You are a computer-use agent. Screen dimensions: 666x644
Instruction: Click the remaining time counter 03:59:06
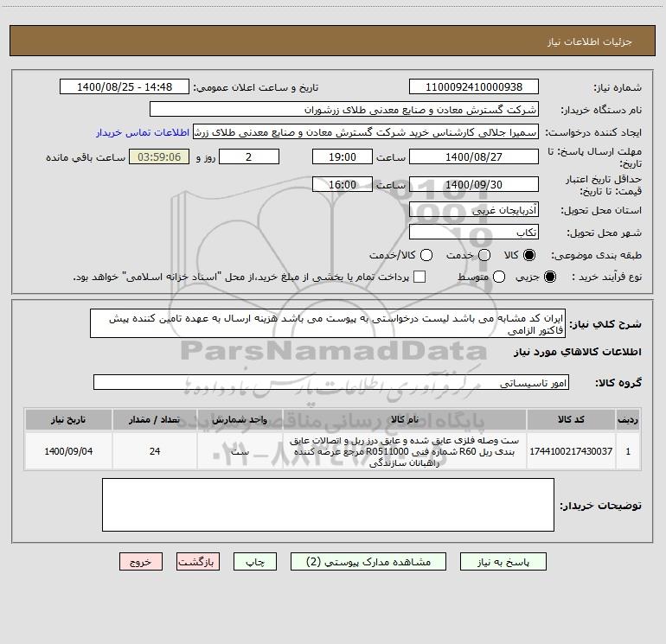click(x=159, y=156)
